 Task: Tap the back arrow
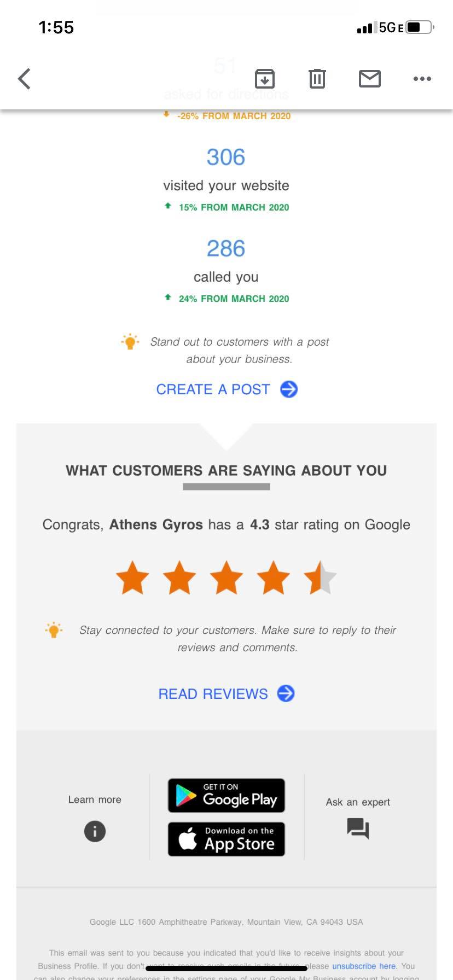[24, 79]
